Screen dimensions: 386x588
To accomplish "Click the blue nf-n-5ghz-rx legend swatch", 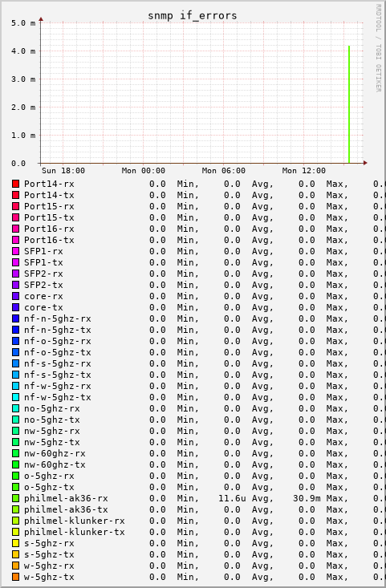I will coord(15,318).
